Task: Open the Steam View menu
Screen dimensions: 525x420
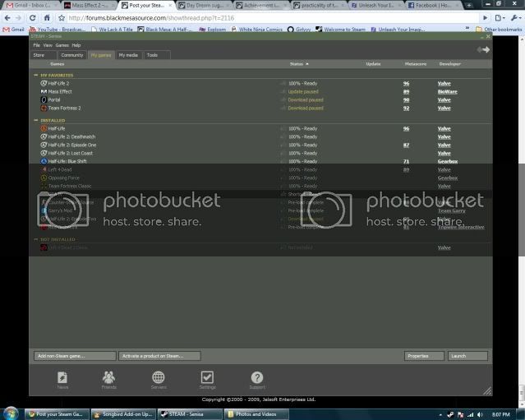Action: click(x=48, y=45)
